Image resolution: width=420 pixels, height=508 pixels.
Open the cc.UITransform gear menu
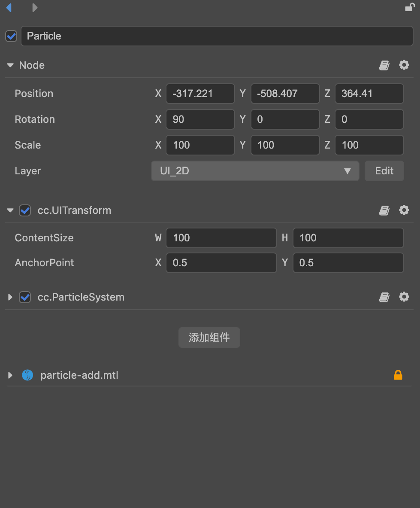pyautogui.click(x=404, y=210)
